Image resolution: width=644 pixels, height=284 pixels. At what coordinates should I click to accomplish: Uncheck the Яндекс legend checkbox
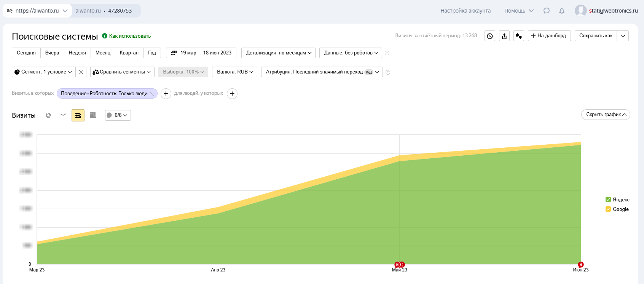pos(608,199)
